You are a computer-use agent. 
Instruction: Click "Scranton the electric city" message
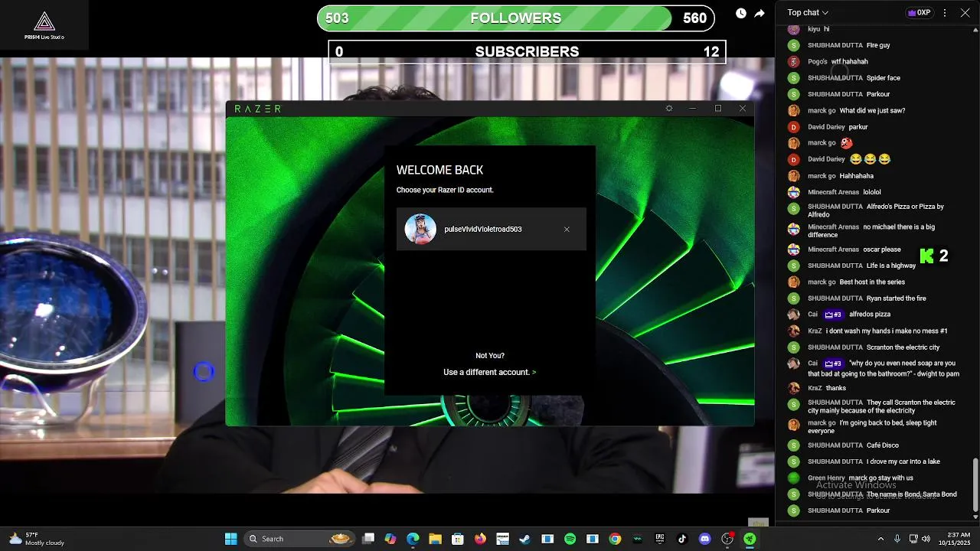[903, 347]
